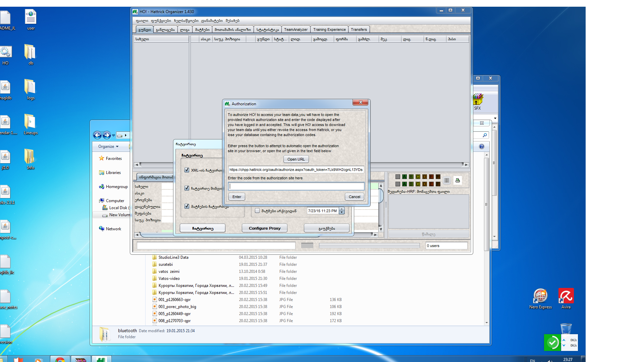Click the Favorites star in navigation pane

102,158
